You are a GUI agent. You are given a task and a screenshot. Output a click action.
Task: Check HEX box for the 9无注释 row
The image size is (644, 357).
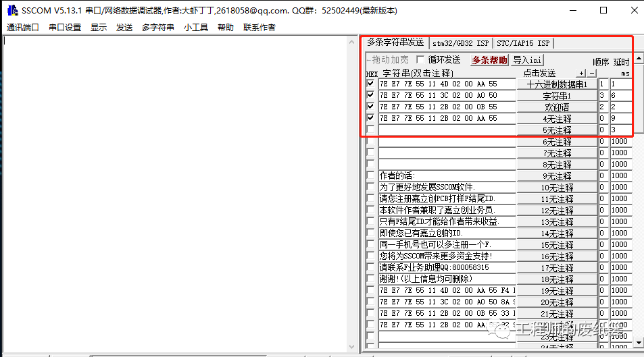pyautogui.click(x=370, y=176)
